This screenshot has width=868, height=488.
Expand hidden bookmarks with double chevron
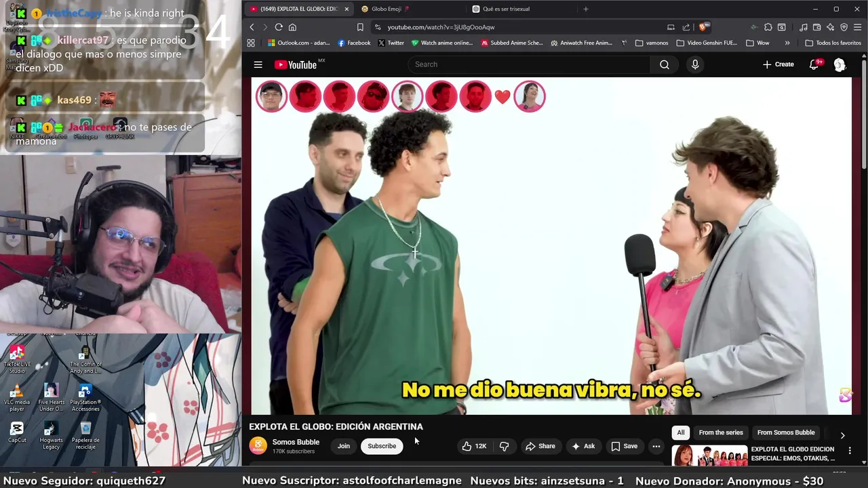coord(787,43)
